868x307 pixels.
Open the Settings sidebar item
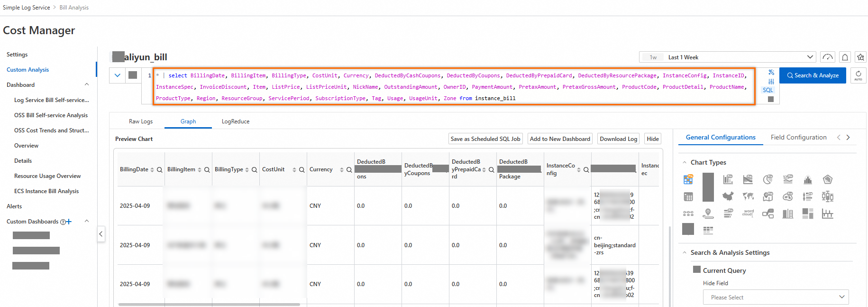17,55
